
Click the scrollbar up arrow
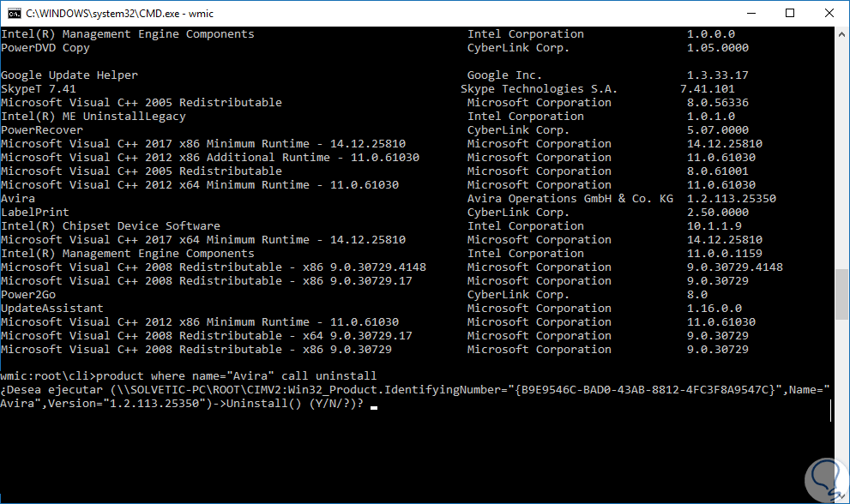tap(842, 33)
